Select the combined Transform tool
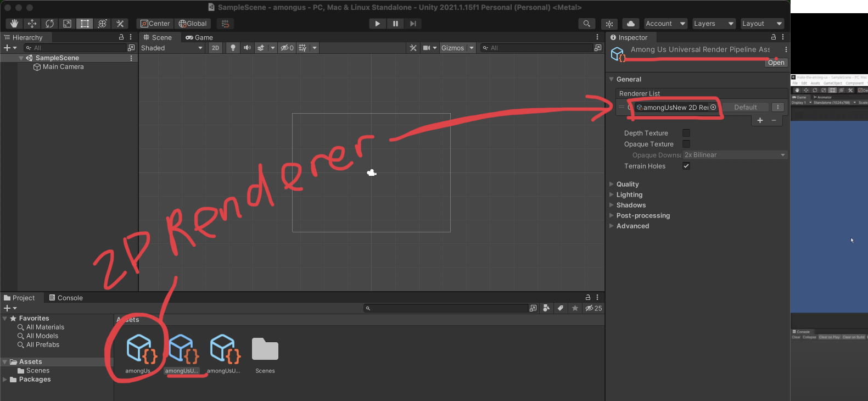The image size is (868, 401). pyautogui.click(x=102, y=24)
